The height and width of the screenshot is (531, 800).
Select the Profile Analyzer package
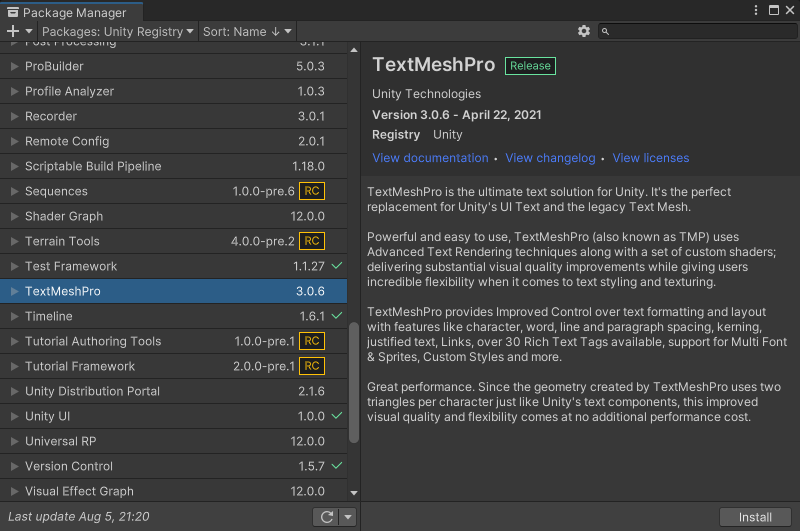[173, 91]
